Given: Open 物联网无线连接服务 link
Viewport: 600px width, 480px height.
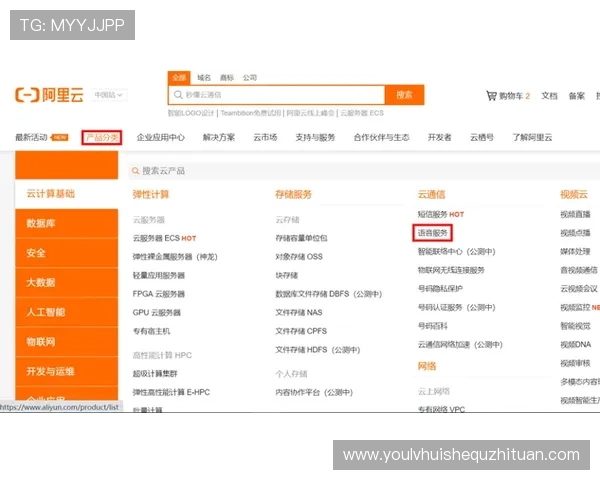Looking at the screenshot, I should click(451, 270).
